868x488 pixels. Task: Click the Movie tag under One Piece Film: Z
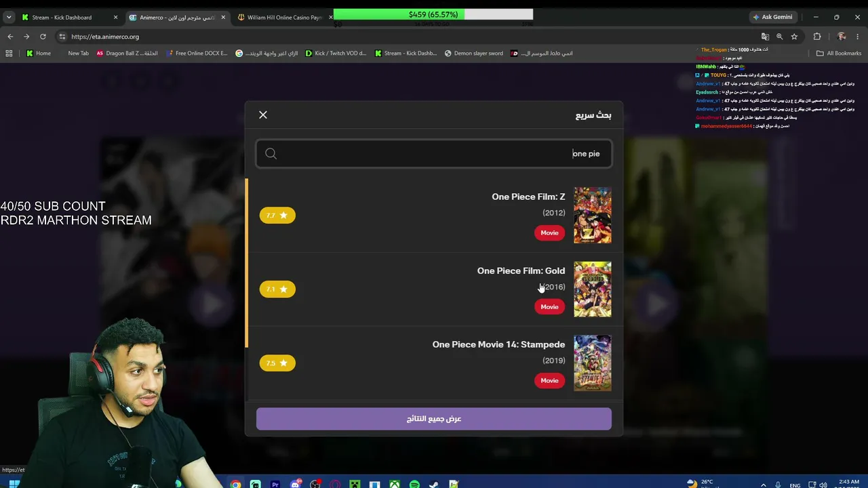(549, 233)
